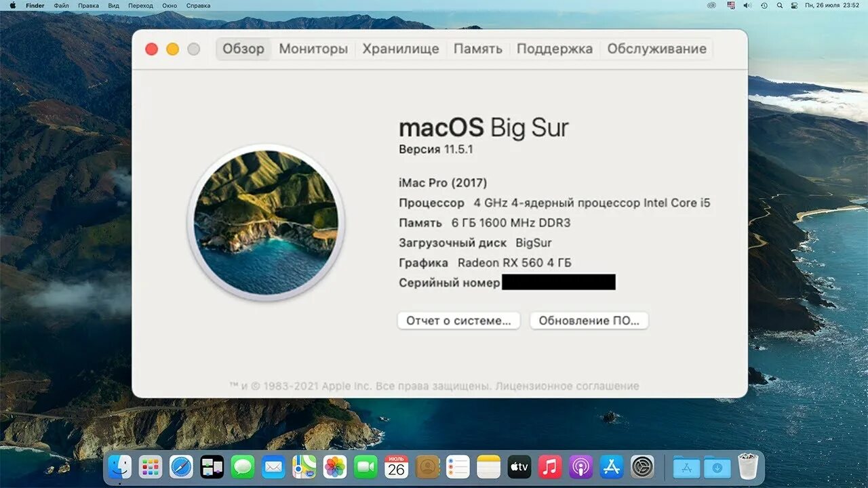This screenshot has width=868, height=488.
Task: Open the Правка menu
Action: pyautogui.click(x=88, y=5)
